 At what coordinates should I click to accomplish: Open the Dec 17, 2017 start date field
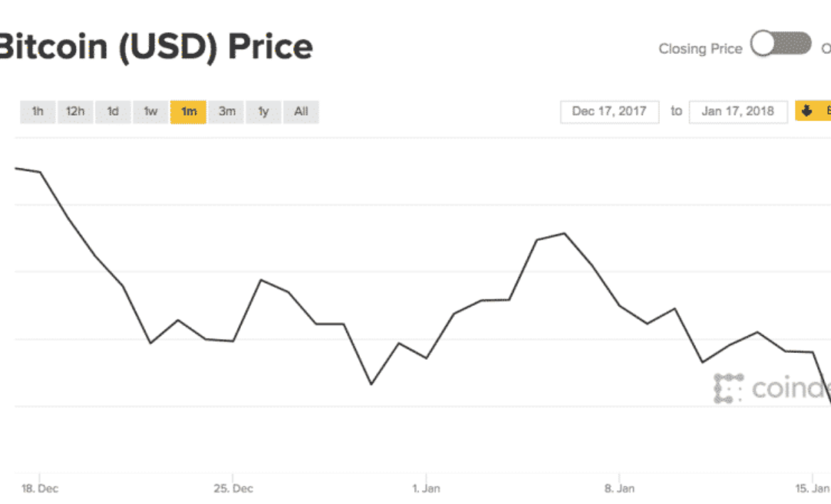(609, 111)
